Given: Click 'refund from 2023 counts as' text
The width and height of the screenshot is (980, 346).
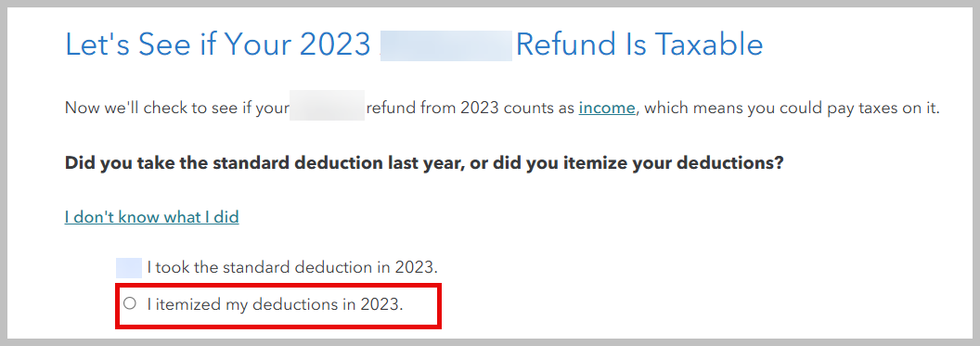Looking at the screenshot, I should [x=470, y=108].
